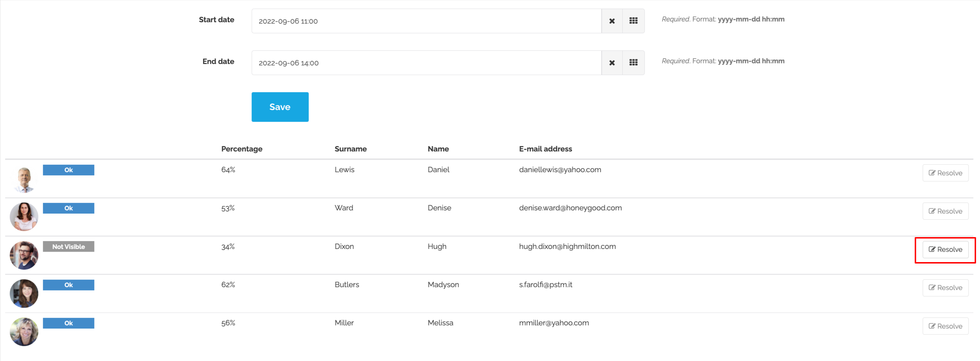
Task: Click the End date label
Action: 218,61
